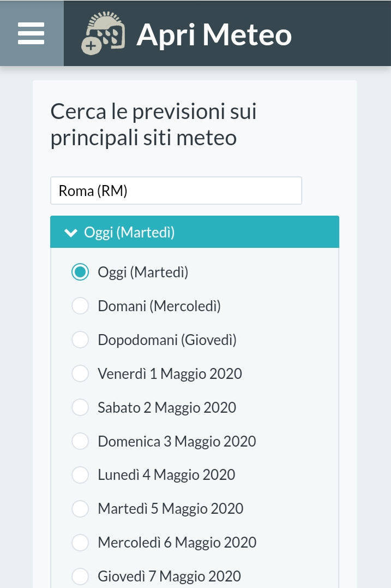Click the chevron arrow beside Oggi (Martedì)
This screenshot has height=588, width=391.
pos(71,233)
